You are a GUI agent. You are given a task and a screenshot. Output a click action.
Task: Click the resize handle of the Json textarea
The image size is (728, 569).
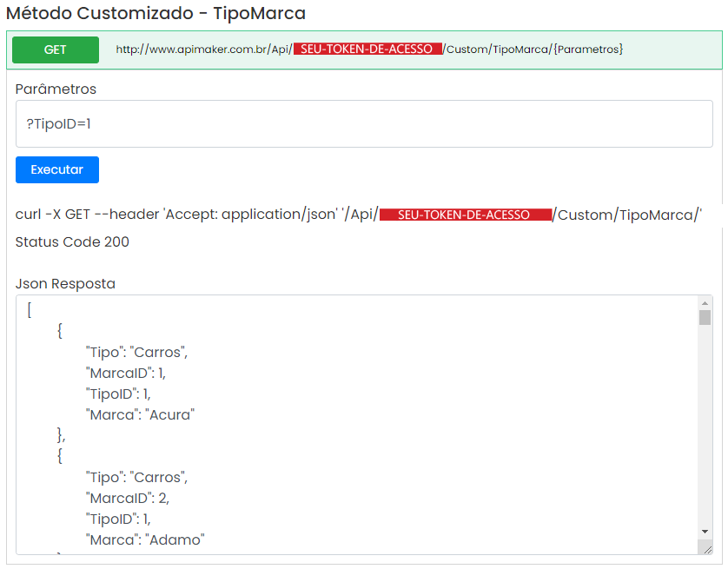pos(707,549)
